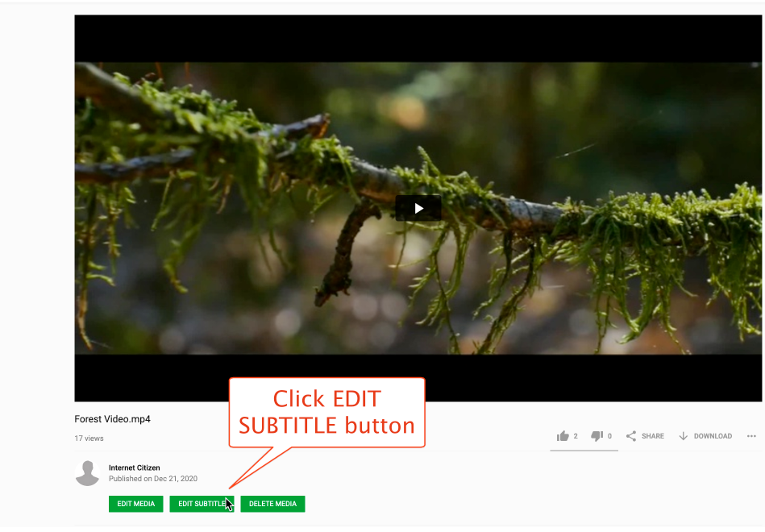The width and height of the screenshot is (765, 532).
Task: Click the DOWNLOAD text label
Action: click(x=713, y=436)
